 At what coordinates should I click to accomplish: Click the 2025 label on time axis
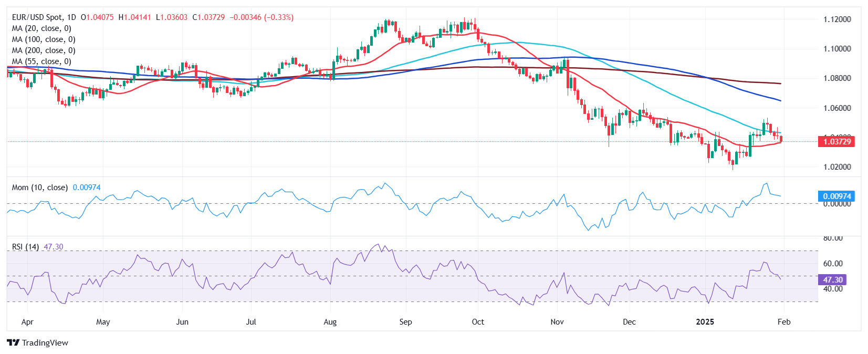click(x=705, y=322)
